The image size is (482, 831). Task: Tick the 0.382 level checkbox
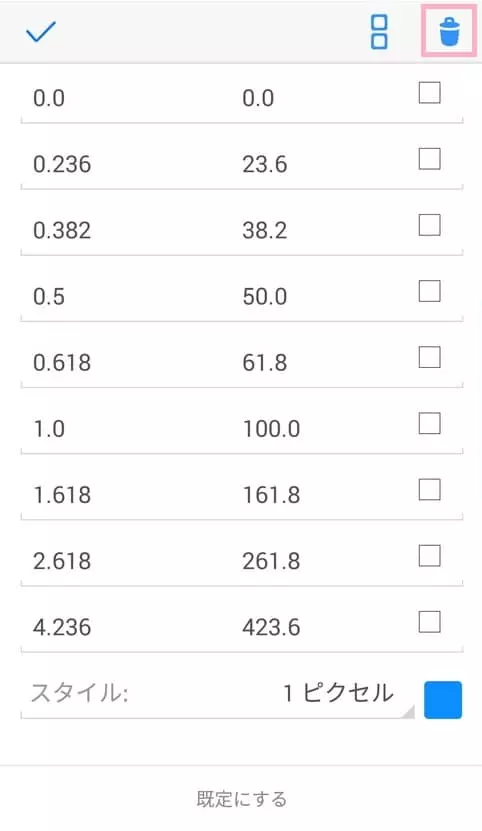(430, 225)
